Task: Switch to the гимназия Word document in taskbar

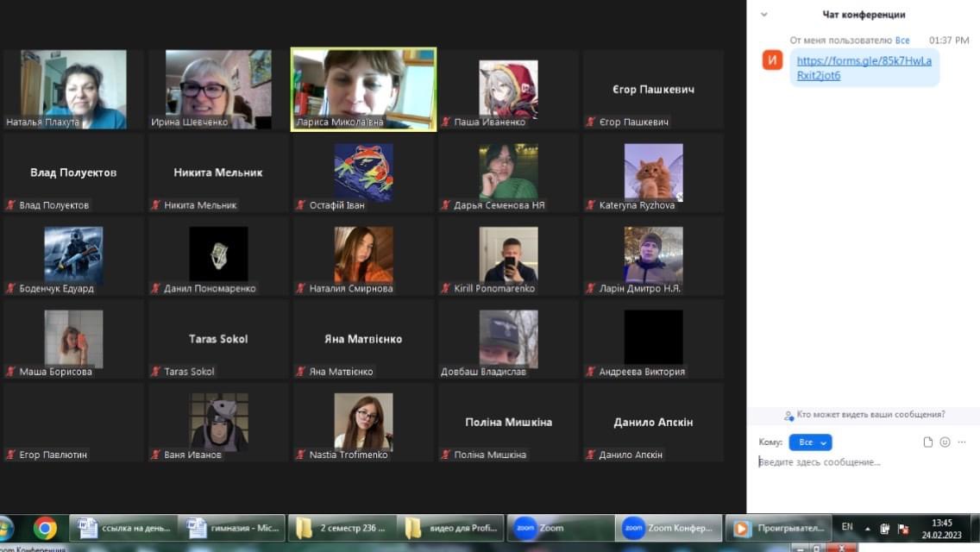Action: [229, 528]
